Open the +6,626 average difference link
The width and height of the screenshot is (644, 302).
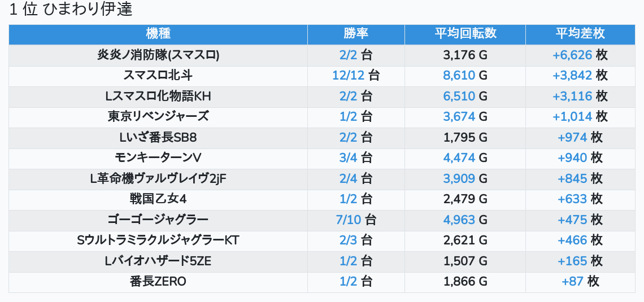click(x=572, y=55)
